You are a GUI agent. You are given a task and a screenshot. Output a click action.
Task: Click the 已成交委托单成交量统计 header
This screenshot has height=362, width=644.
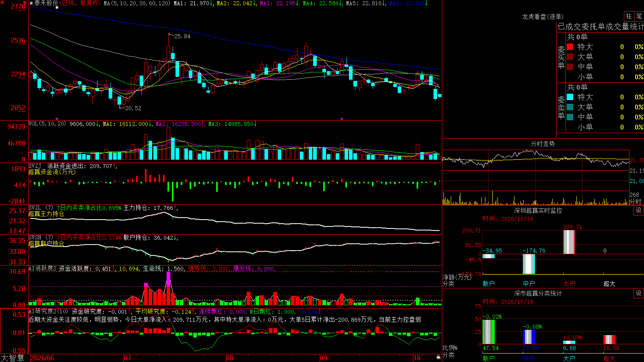(601, 27)
